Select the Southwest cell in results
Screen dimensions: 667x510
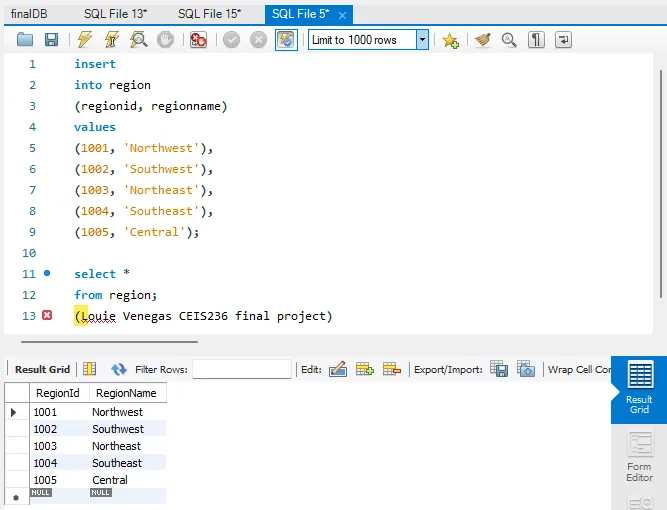pyautogui.click(x=128, y=429)
